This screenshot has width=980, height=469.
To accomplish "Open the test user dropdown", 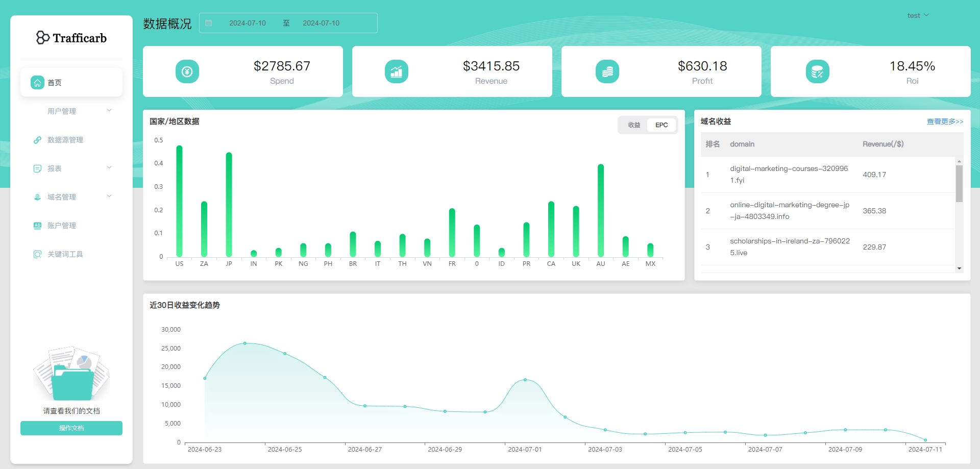I will click(x=918, y=15).
